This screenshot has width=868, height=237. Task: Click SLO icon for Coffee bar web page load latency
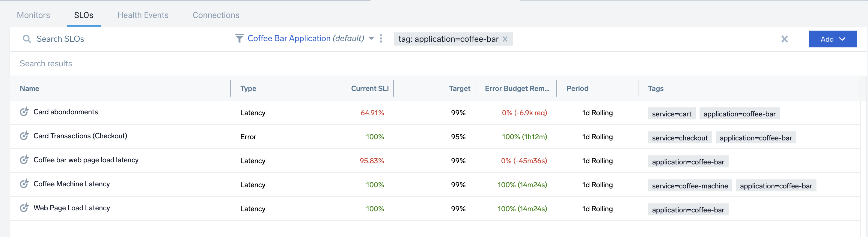click(x=24, y=160)
